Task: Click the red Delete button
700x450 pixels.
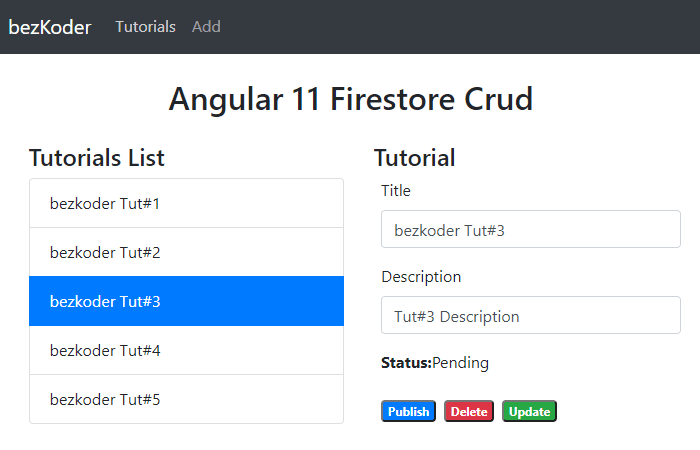Action: pyautogui.click(x=469, y=411)
